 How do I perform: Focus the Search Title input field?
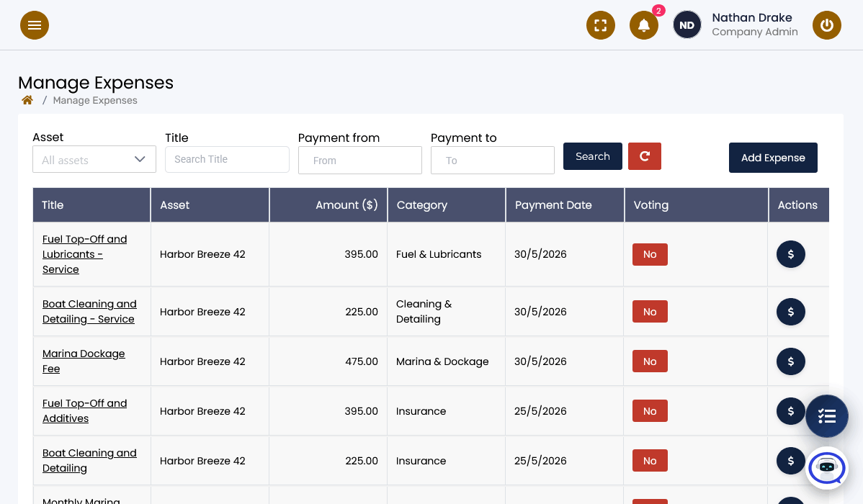(x=227, y=159)
